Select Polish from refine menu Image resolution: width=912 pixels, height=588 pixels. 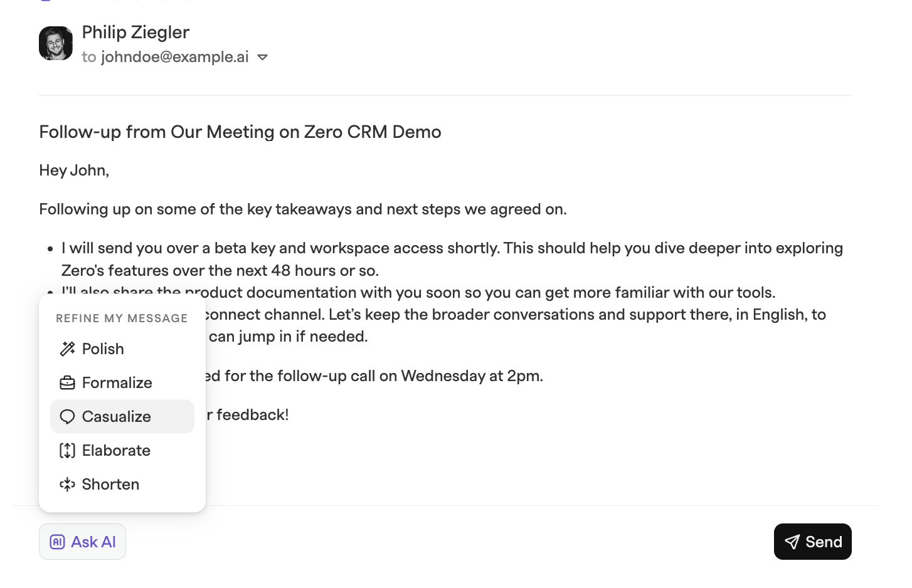pyautogui.click(x=122, y=349)
